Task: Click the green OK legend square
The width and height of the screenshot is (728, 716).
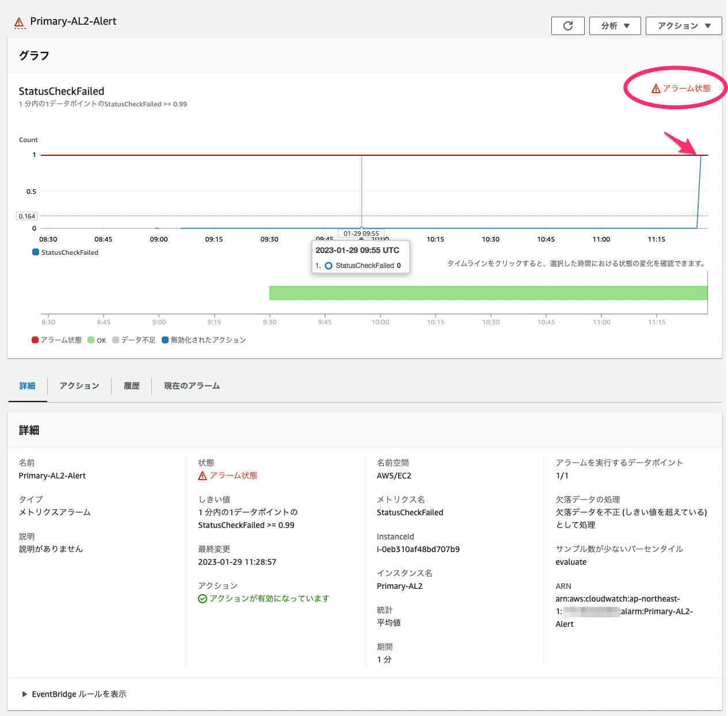Action: click(89, 340)
